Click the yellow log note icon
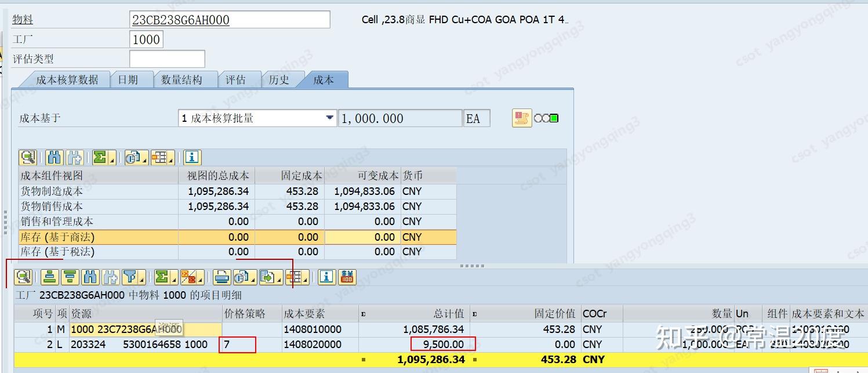 (x=521, y=118)
